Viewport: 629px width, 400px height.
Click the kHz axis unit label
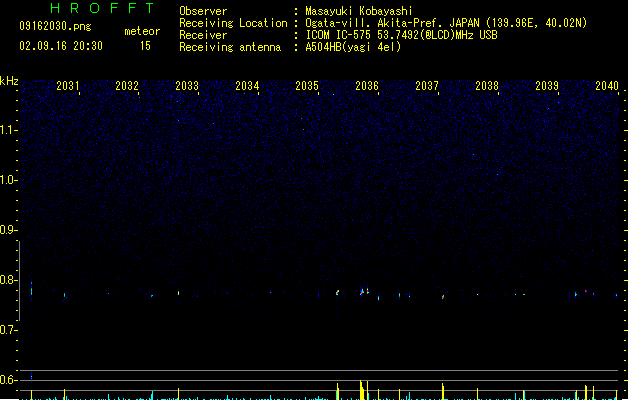pyautogui.click(x=9, y=81)
